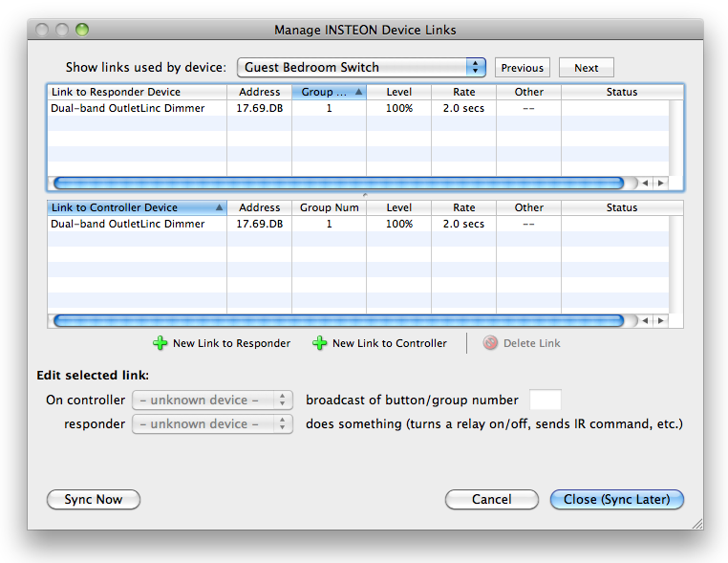Go to Next device

pos(587,68)
